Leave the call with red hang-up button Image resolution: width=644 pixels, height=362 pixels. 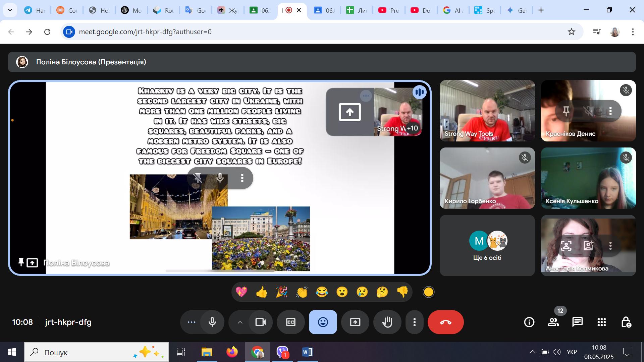click(445, 322)
